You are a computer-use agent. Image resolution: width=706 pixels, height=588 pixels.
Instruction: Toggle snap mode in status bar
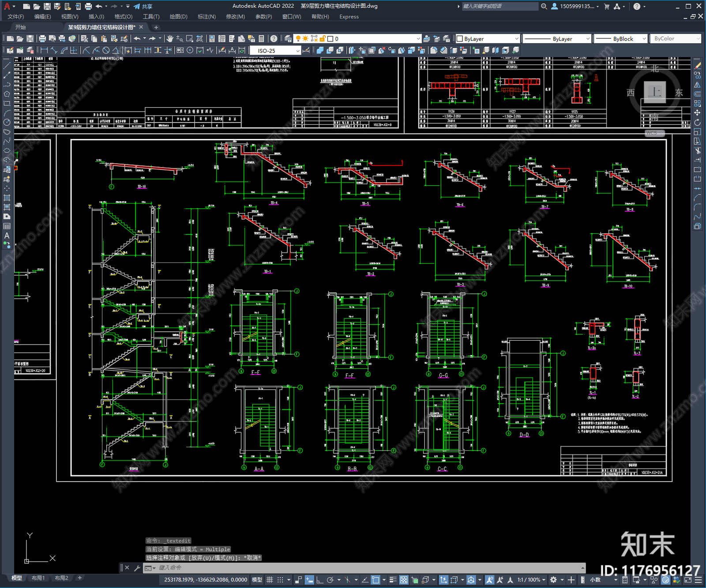coord(280,580)
